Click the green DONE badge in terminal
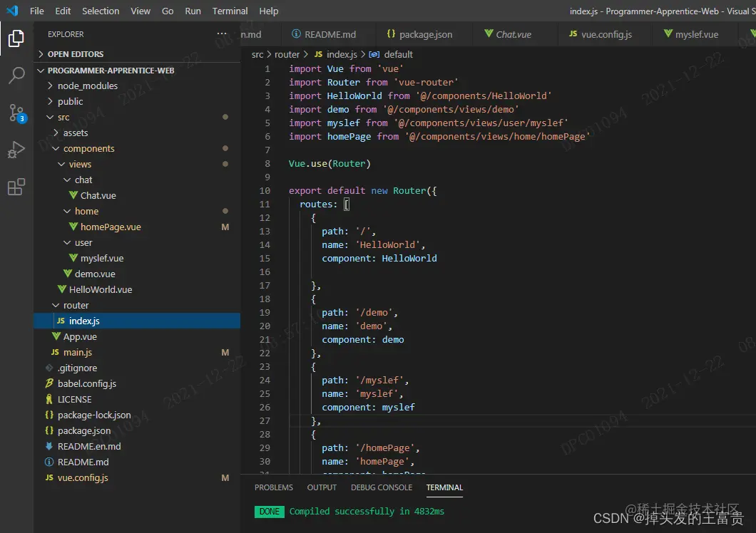 click(x=269, y=512)
